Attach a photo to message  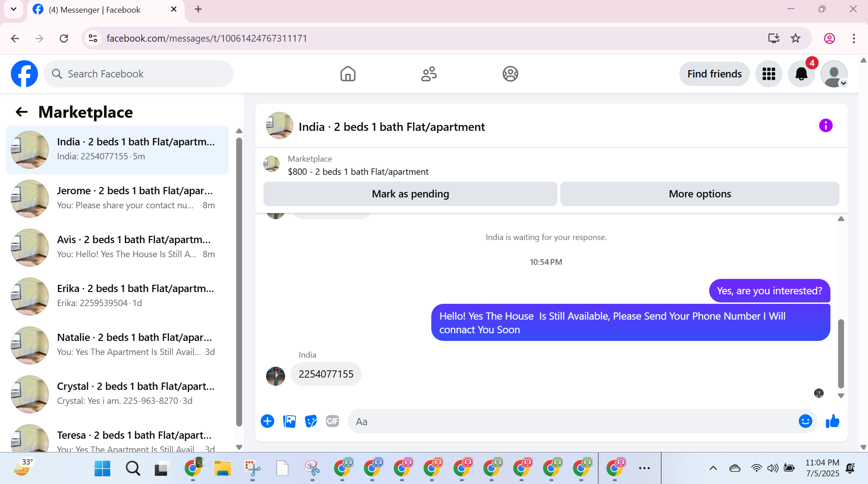point(289,422)
